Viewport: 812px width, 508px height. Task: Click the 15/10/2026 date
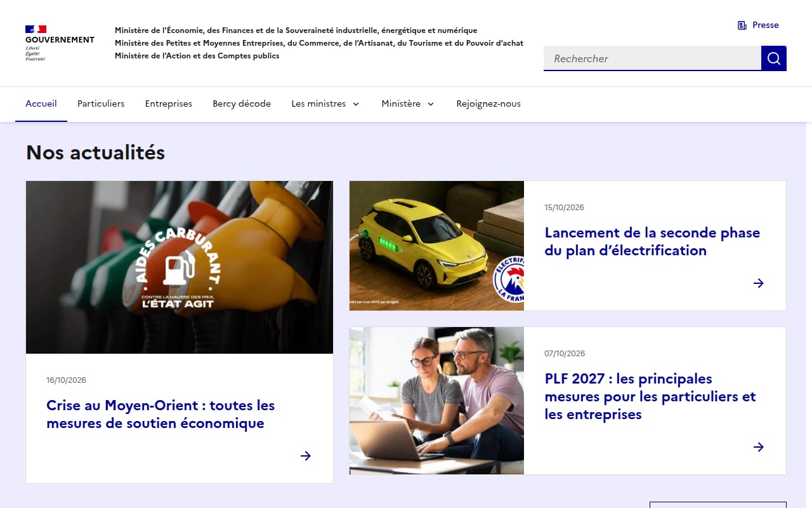[x=565, y=208]
